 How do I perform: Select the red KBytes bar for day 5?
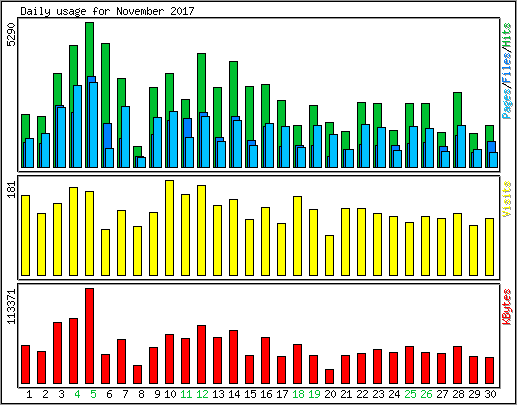pos(89,336)
